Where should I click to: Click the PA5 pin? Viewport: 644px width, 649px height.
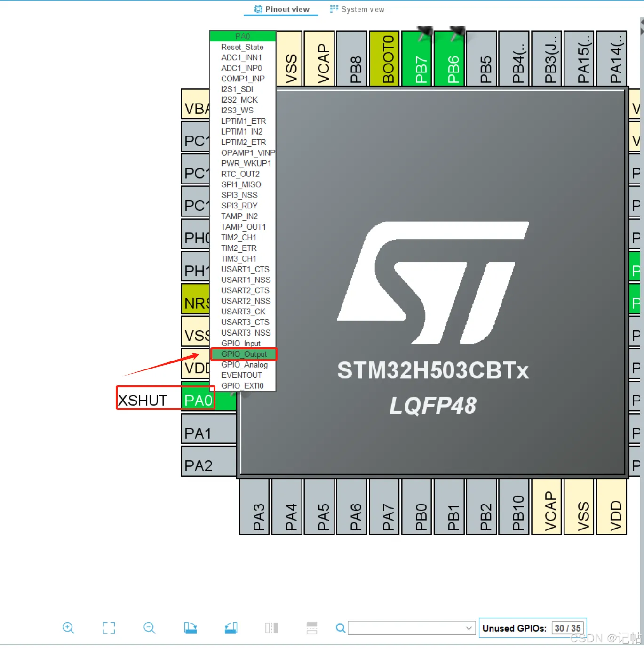coord(319,507)
